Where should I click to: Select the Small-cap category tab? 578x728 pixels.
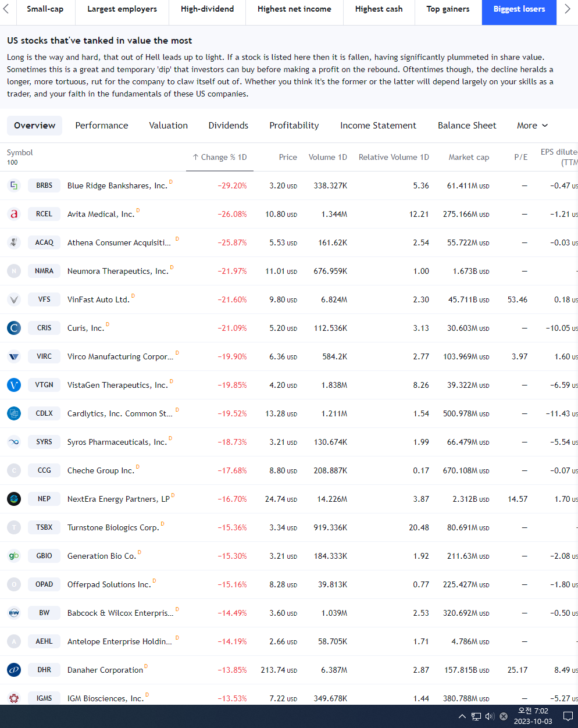coord(45,9)
